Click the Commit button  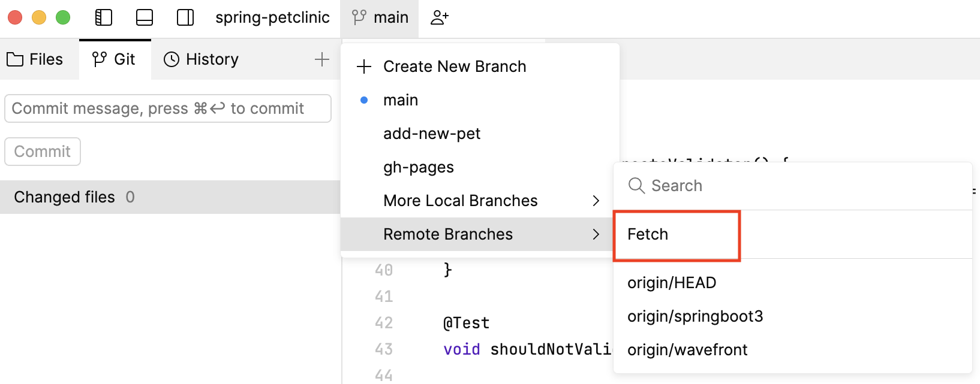click(42, 151)
